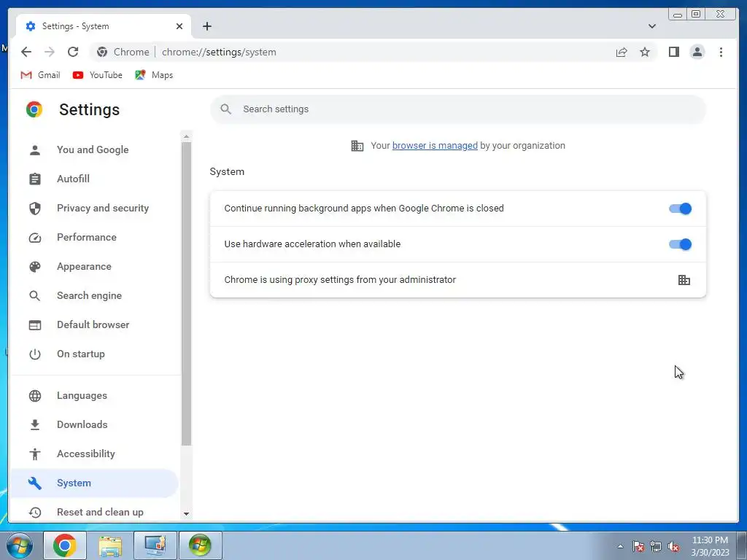The width and height of the screenshot is (747, 560).
Task: Toggle continue running background apps
Action: pos(680,209)
